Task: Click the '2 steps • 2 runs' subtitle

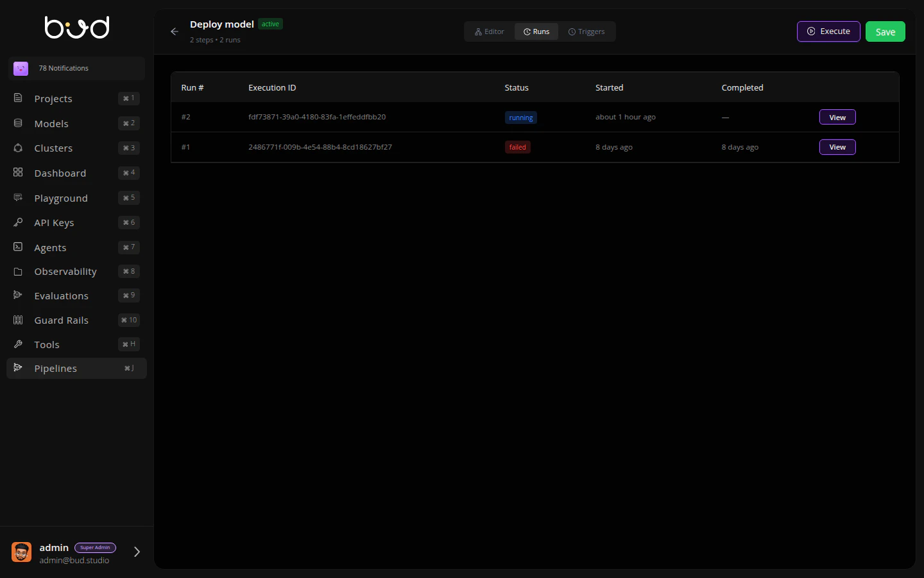Action: tap(215, 40)
